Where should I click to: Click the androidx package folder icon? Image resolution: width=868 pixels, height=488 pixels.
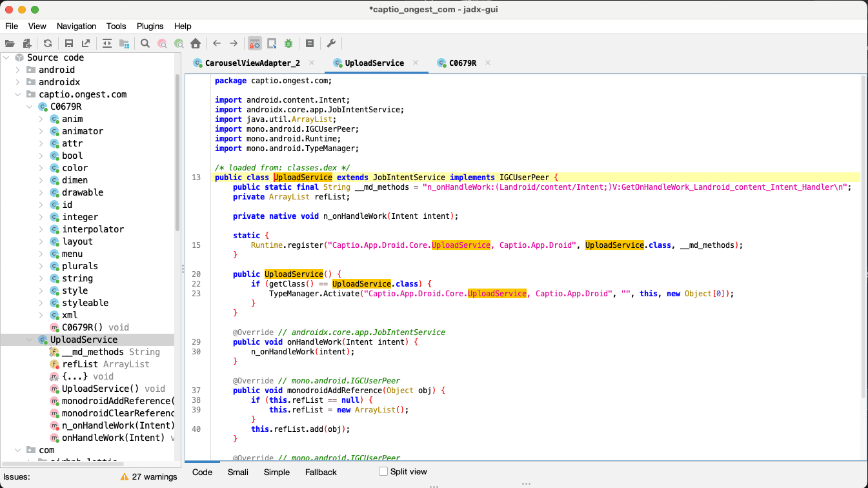click(31, 82)
